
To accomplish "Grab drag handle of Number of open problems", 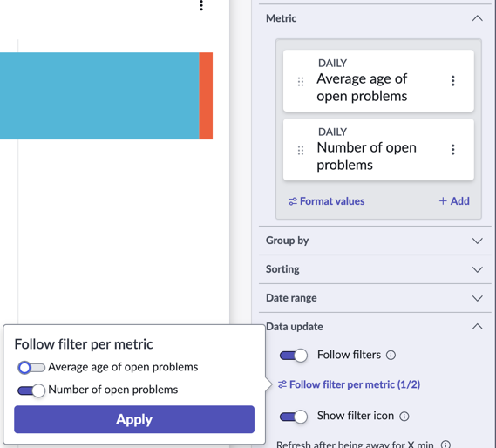I will tap(301, 150).
